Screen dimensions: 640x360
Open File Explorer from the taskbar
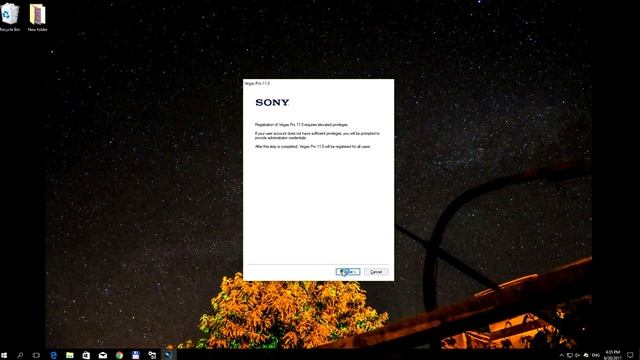[x=70, y=355]
